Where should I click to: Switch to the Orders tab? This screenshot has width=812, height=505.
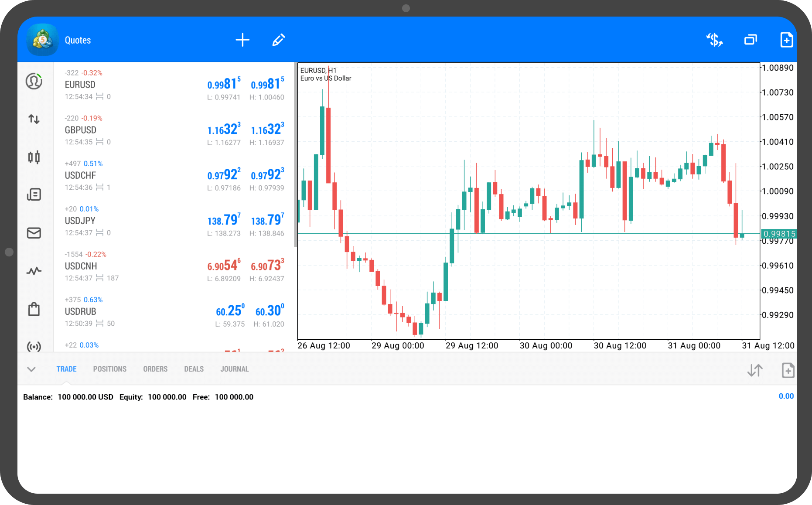click(x=155, y=369)
